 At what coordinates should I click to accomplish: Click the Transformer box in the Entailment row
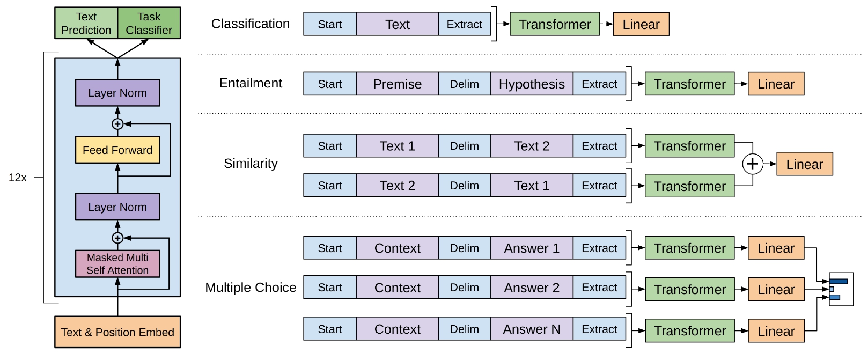689,84
